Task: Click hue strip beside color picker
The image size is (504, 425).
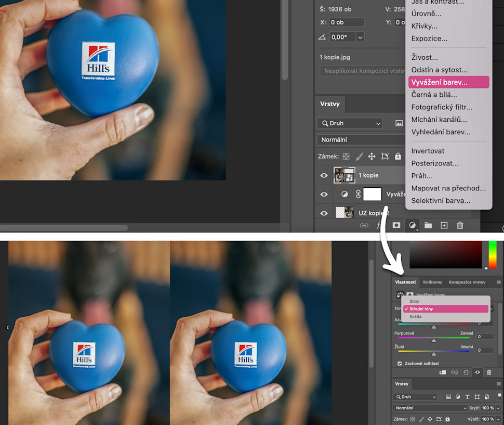Action: click(493, 254)
